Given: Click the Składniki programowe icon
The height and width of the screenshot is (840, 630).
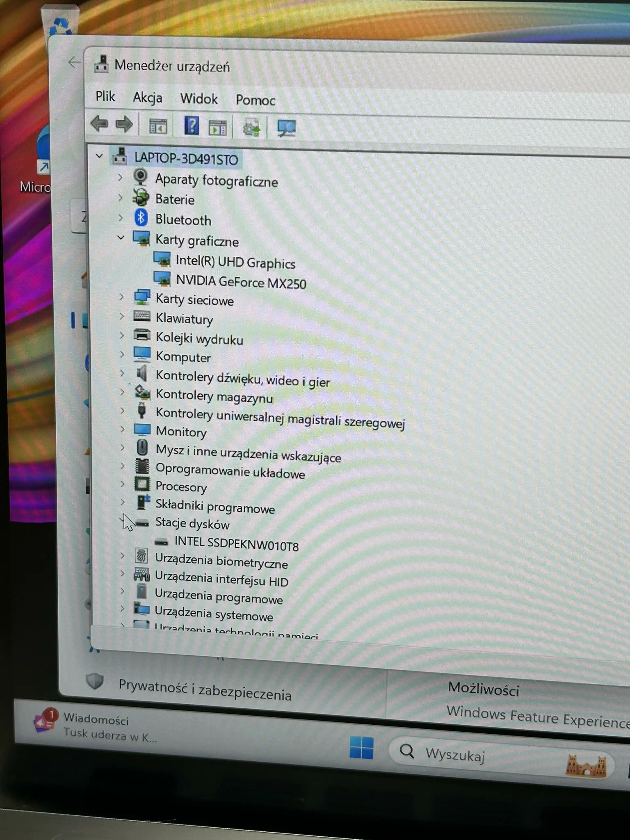Looking at the screenshot, I should [143, 502].
